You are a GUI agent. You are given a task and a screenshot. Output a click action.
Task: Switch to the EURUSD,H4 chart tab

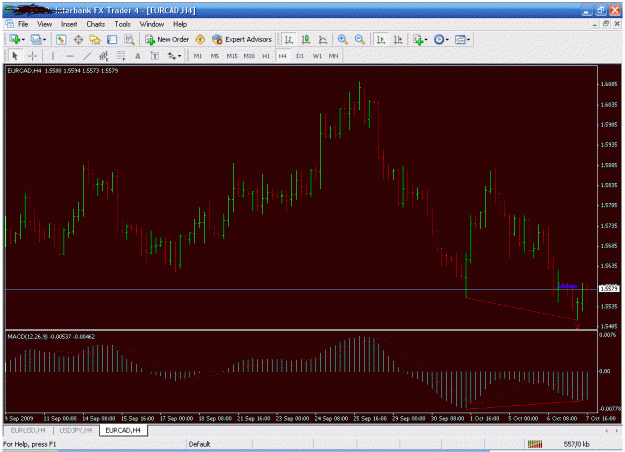pos(28,430)
